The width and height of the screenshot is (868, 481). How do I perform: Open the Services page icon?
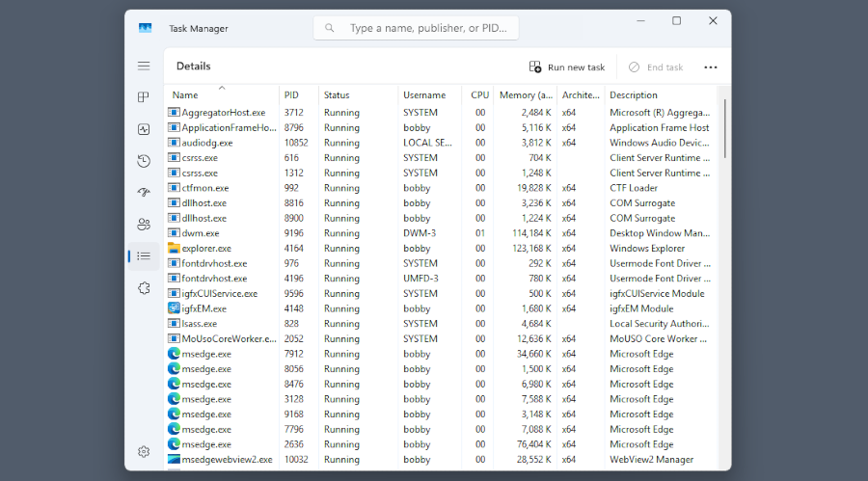coord(144,288)
